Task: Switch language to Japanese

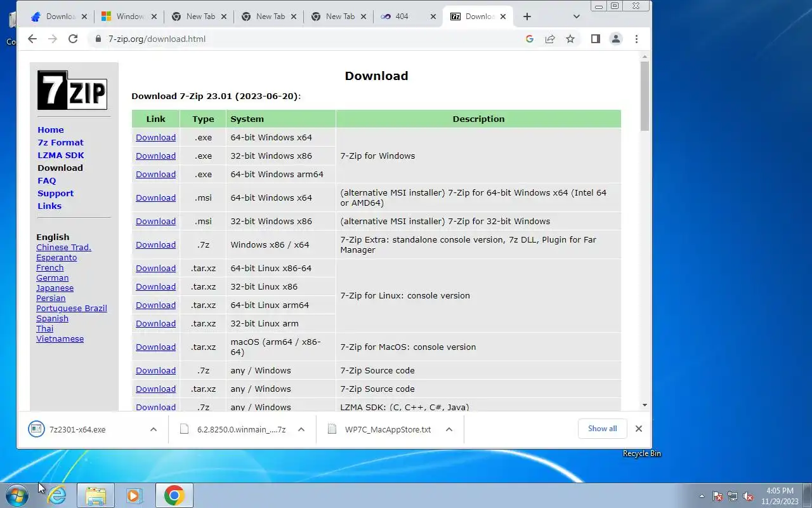Action: pos(55,288)
